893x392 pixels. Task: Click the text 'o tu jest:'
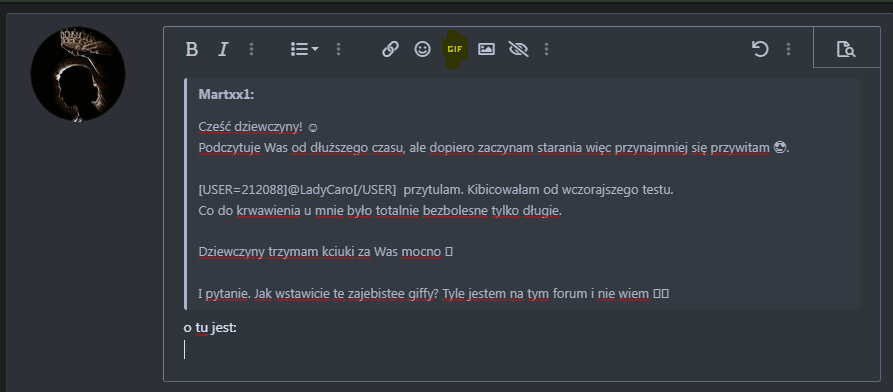point(210,328)
